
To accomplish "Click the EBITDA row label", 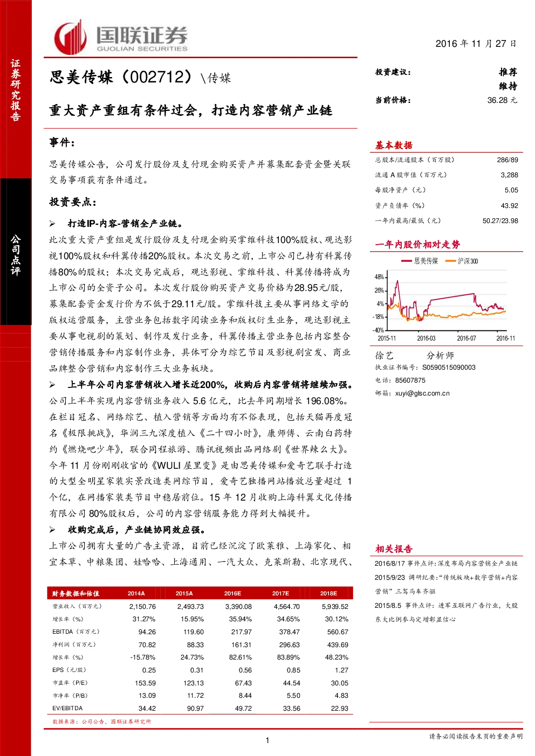I will [76, 632].
